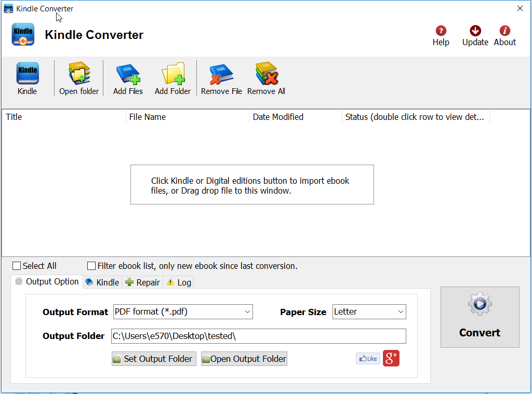Viewport: 532px width, 394px height.
Task: Click the title bar app icon
Action: point(8,8)
